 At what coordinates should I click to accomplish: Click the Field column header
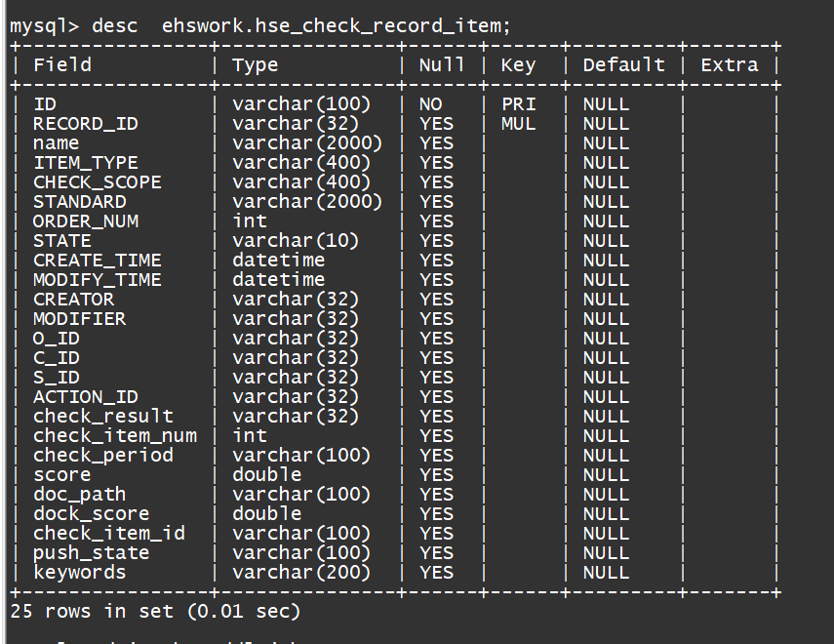point(62,65)
